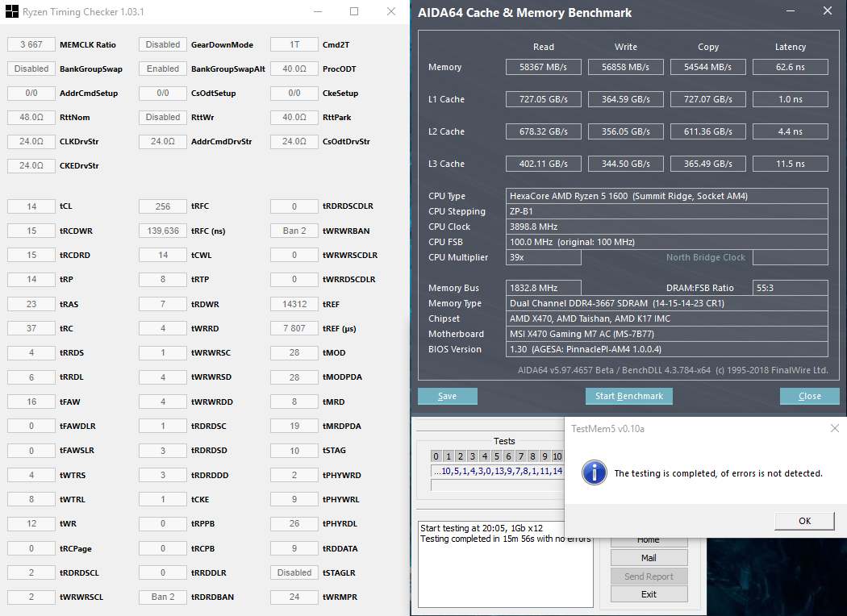Select test number 10 box in TestMem5
Screen dimensions: 847x616
pyautogui.click(x=557, y=456)
